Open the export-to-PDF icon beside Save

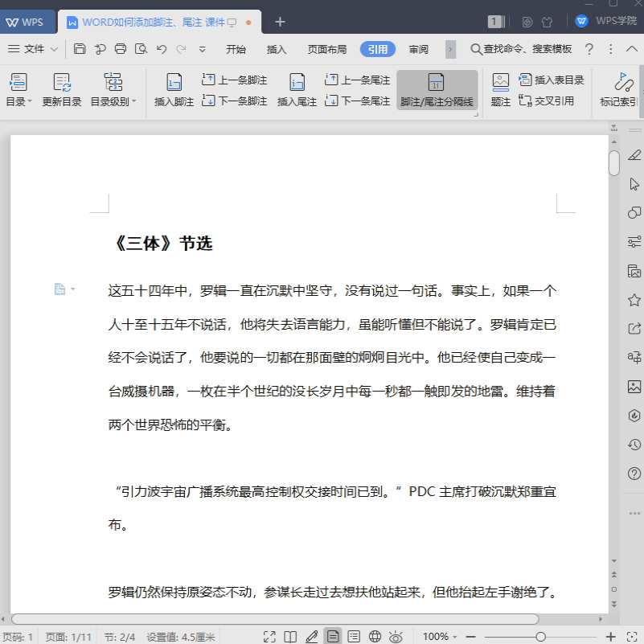(100, 49)
